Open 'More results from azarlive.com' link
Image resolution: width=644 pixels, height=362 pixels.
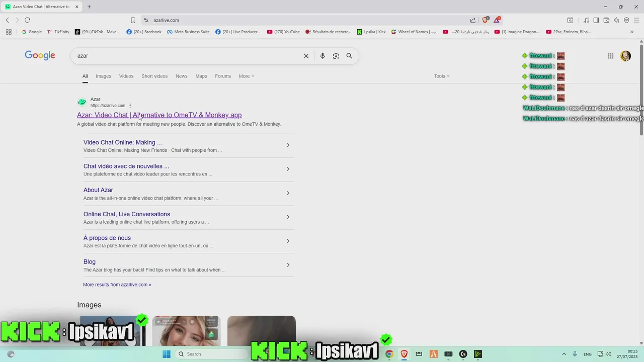[117, 285]
